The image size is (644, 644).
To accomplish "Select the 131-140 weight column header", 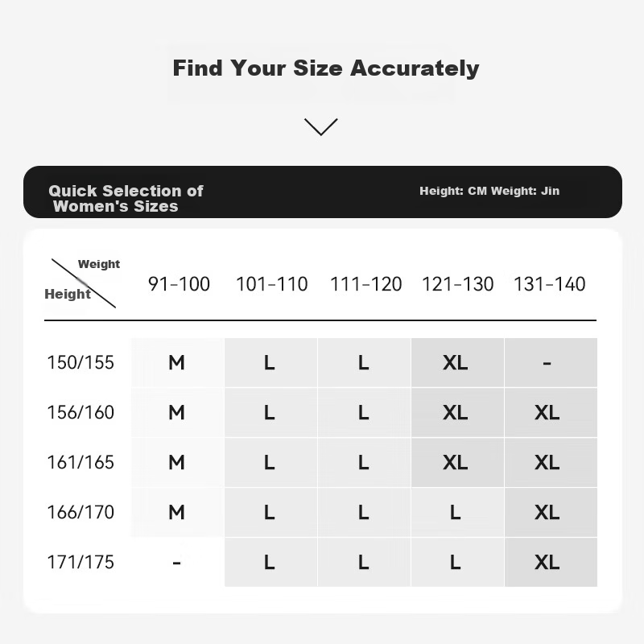I will click(x=550, y=284).
